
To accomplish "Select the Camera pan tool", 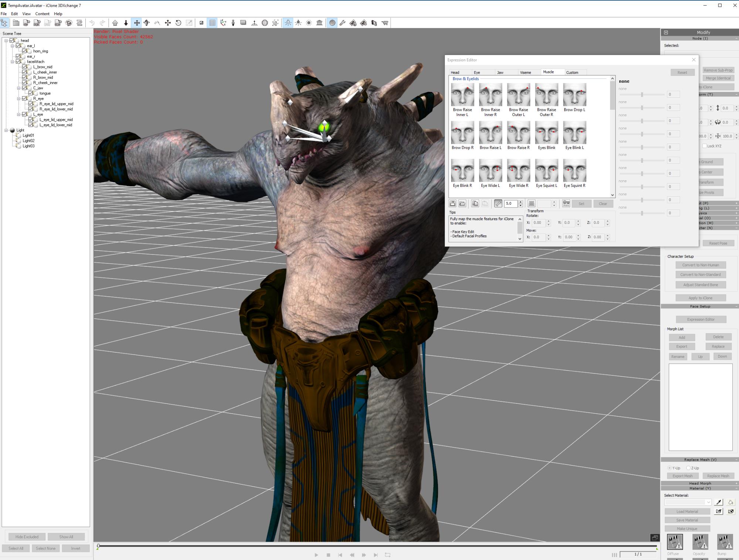I will point(168,23).
